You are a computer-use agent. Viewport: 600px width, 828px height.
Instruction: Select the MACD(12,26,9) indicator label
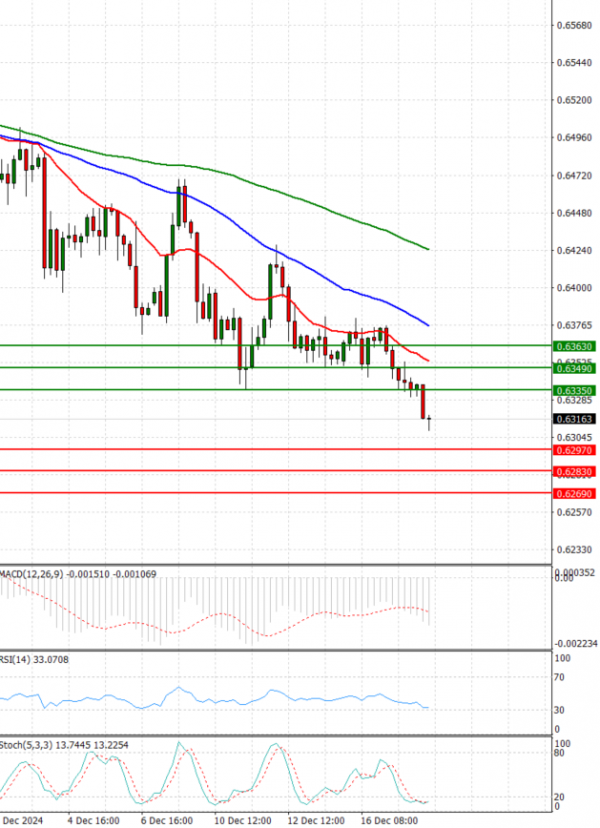click(x=78, y=574)
